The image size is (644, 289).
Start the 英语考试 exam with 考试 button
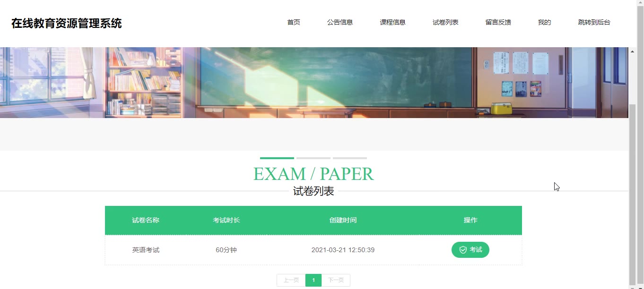pyautogui.click(x=470, y=250)
